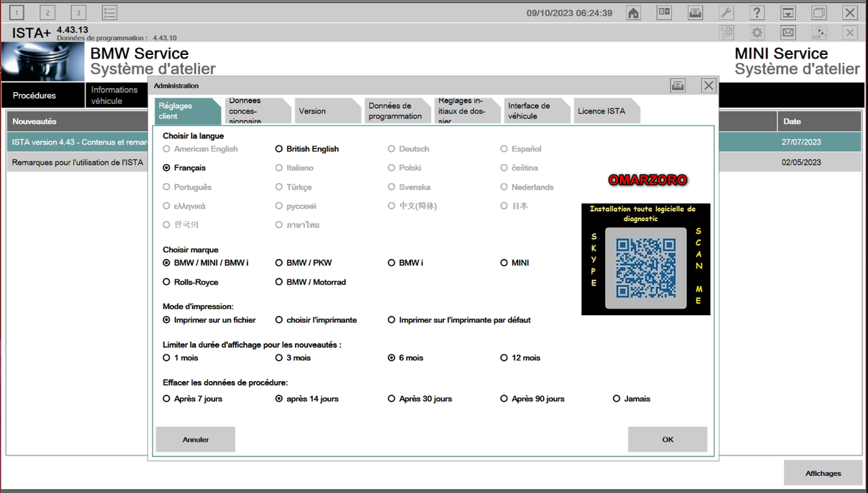868x493 pixels.
Task: Select session slot 3 button
Action: [78, 13]
